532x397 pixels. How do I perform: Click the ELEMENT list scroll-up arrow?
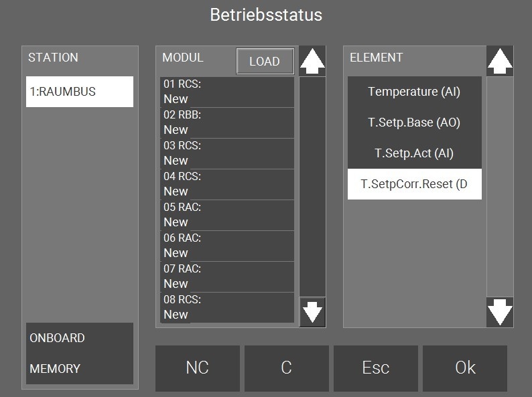coord(500,62)
